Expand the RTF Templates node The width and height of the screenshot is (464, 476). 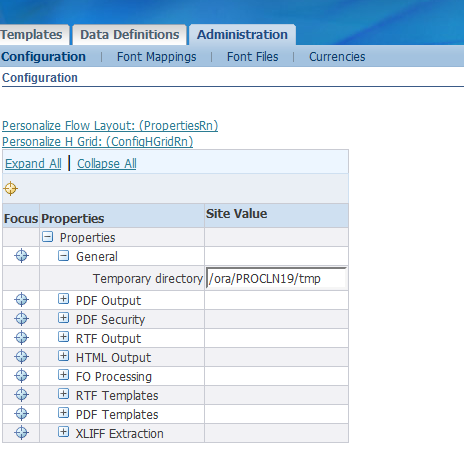pyautogui.click(x=63, y=394)
